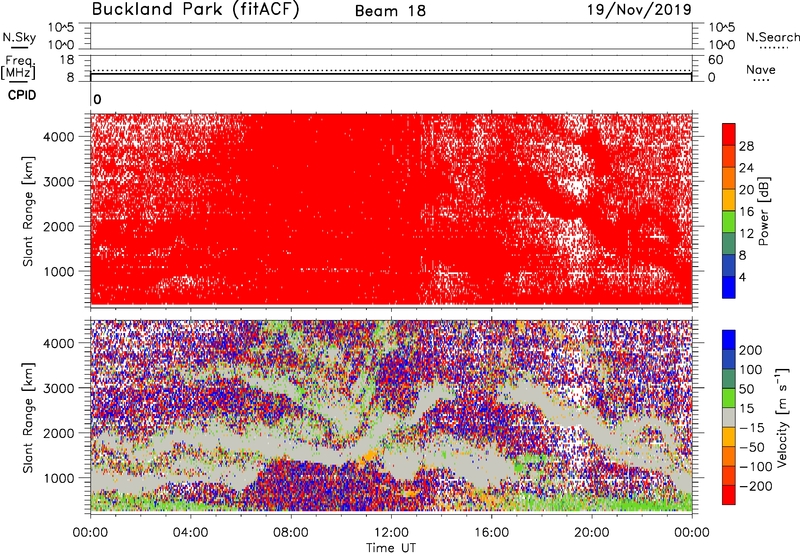Click the blue bottom of power colorbar

click(729, 287)
